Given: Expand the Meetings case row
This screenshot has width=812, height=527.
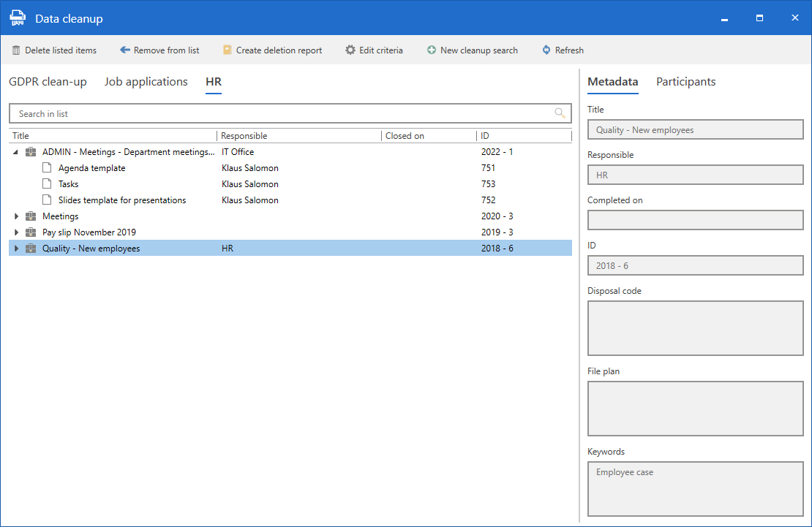Looking at the screenshot, I should pyautogui.click(x=16, y=216).
